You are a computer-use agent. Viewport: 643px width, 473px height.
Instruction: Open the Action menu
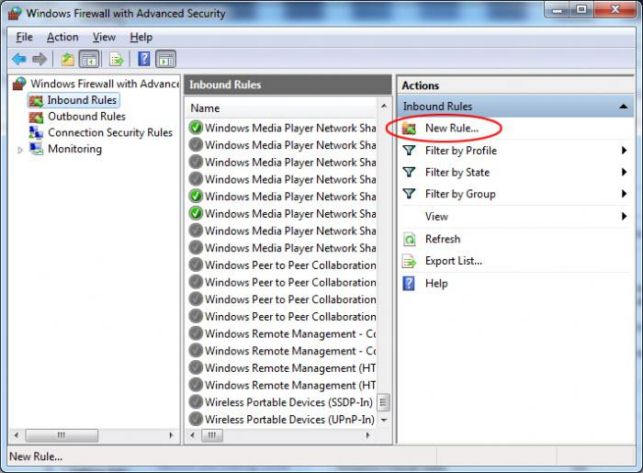[62, 37]
